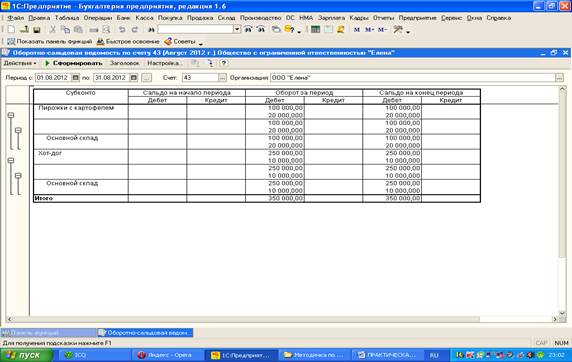
Task: Open the Касса menu
Action: [x=144, y=18]
